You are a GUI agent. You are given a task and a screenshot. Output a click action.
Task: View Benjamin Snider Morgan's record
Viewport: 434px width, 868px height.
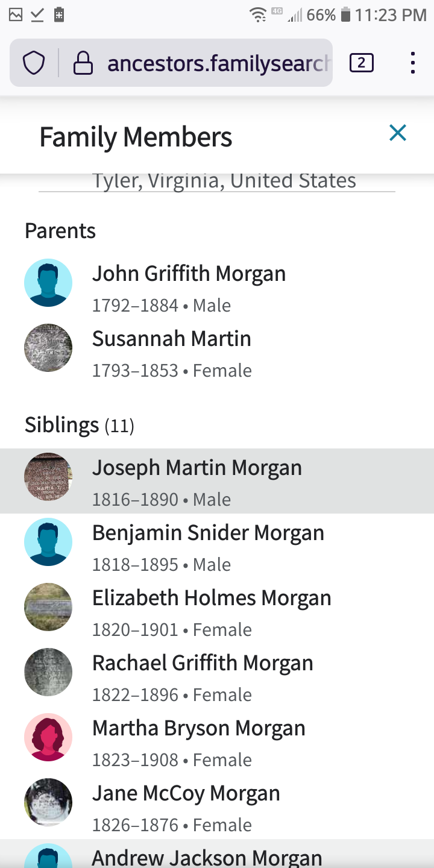(208, 533)
